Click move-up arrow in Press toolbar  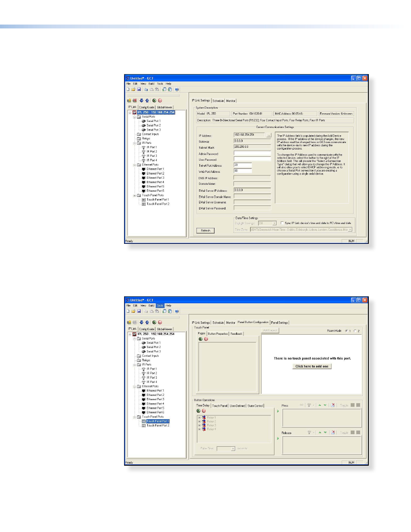(320, 405)
